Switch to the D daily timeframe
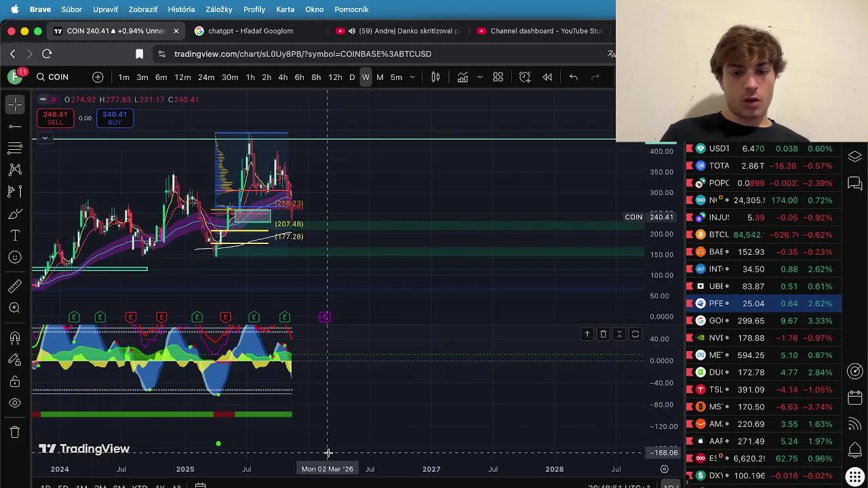 [x=352, y=77]
